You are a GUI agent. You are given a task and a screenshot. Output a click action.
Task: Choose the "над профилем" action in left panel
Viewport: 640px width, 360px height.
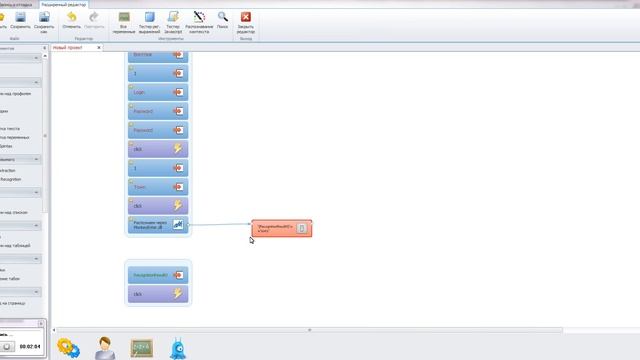coord(16,93)
